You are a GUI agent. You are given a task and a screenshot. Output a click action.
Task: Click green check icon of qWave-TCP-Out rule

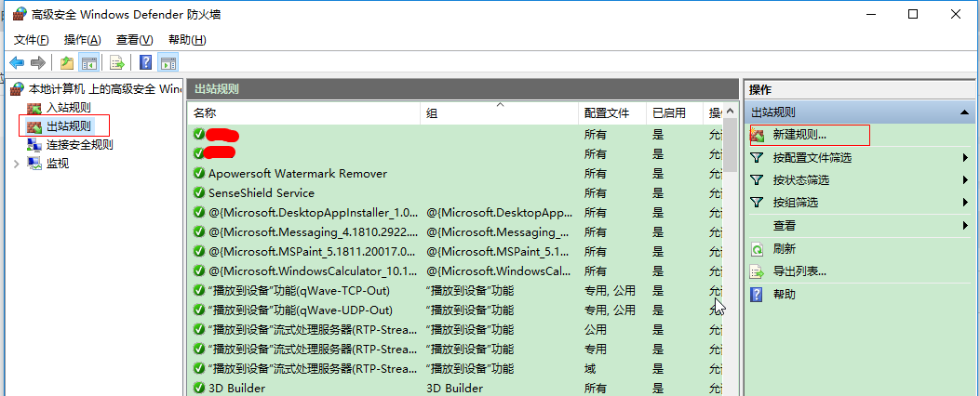tap(199, 290)
